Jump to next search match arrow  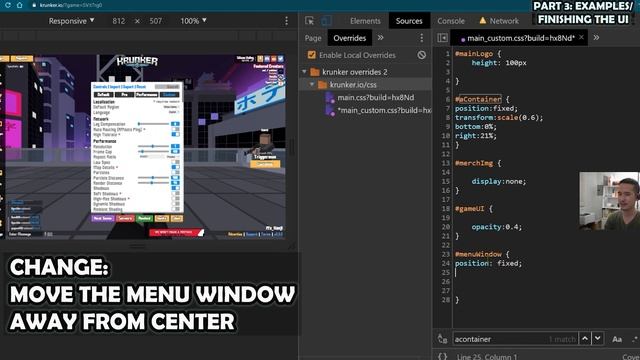[x=598, y=338]
